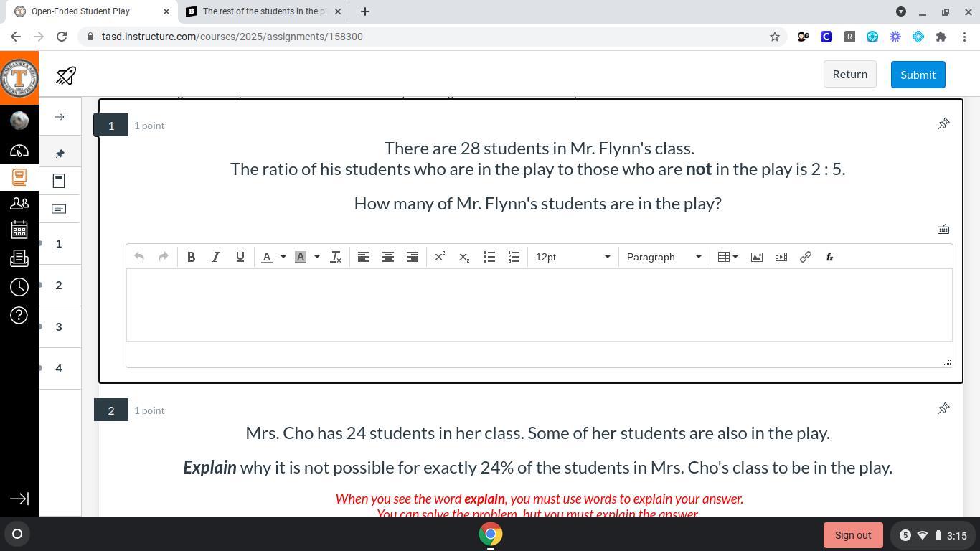Click inside the question 1 answer box
The image size is (980, 551).
click(x=539, y=305)
